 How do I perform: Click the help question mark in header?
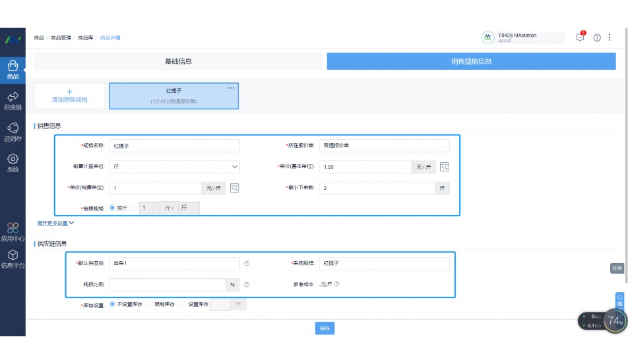coord(597,38)
